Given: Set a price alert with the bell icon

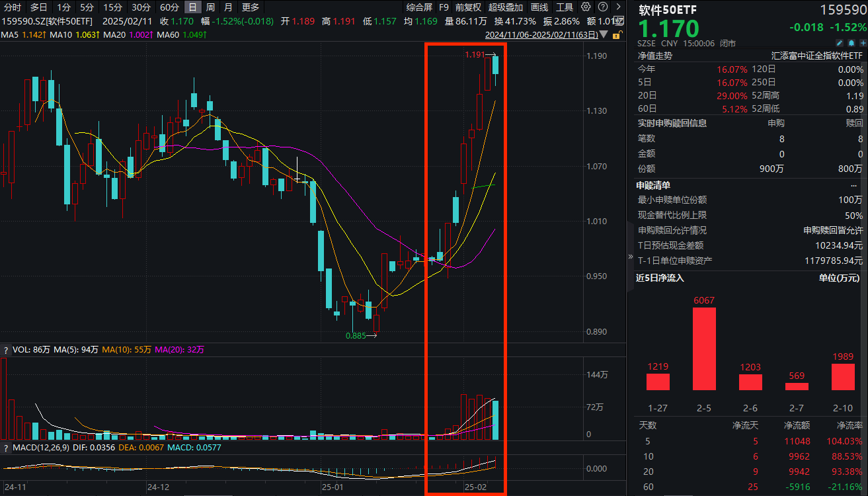Looking at the screenshot, I should (850, 43).
